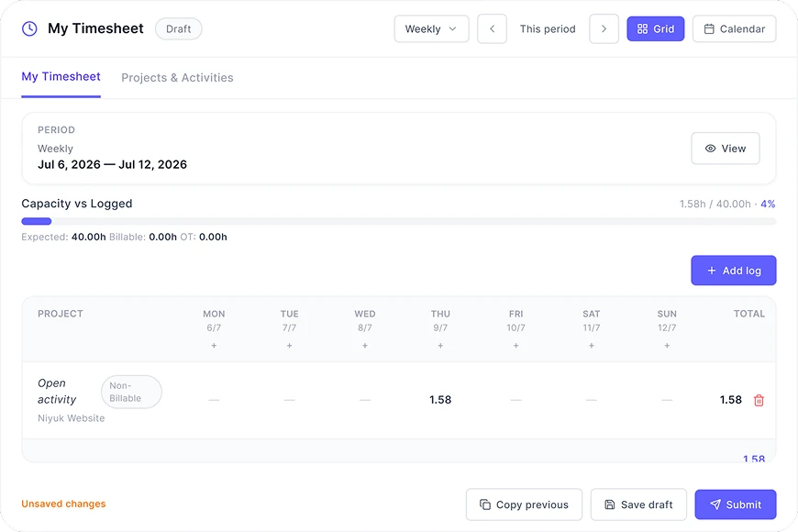Screen dimensions: 798x532
Task: Delete the Open activity row with trash icon
Action: 759,400
